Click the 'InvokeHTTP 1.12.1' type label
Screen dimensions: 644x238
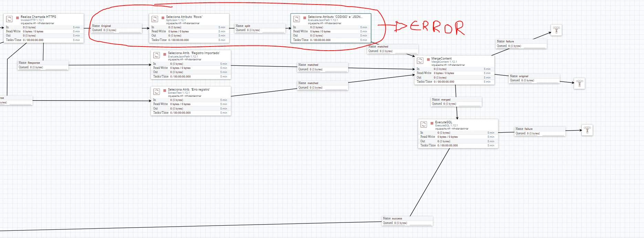[32, 20]
